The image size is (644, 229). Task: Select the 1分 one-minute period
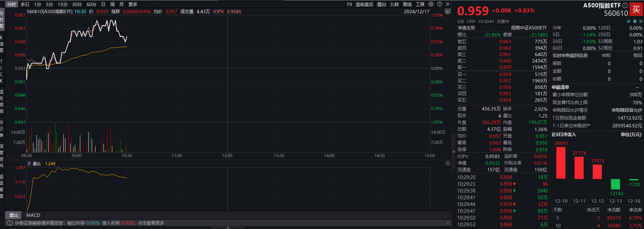coord(37,4)
